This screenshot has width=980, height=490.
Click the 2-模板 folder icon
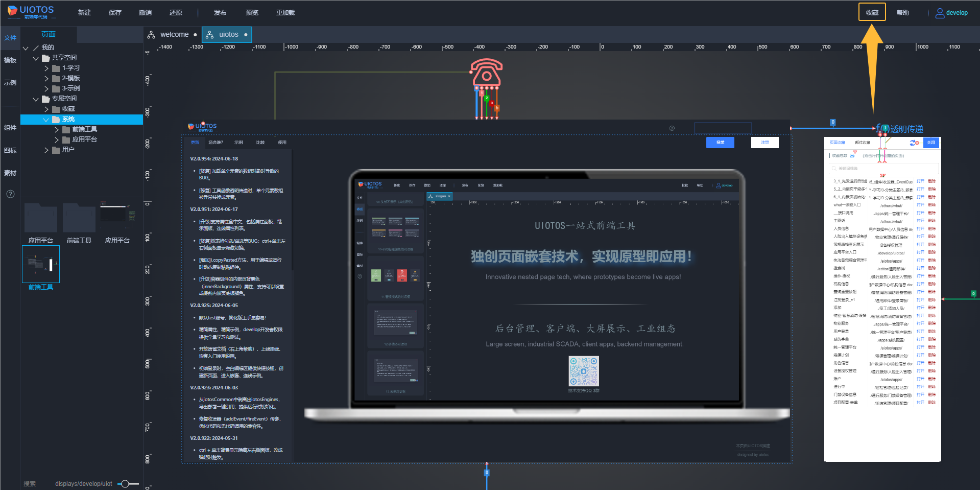56,78
